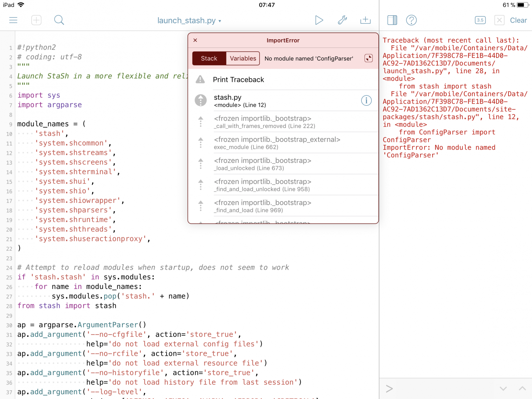Viewport: 532px width, 399px height.
Task: Run the script with play button
Action: (x=319, y=20)
